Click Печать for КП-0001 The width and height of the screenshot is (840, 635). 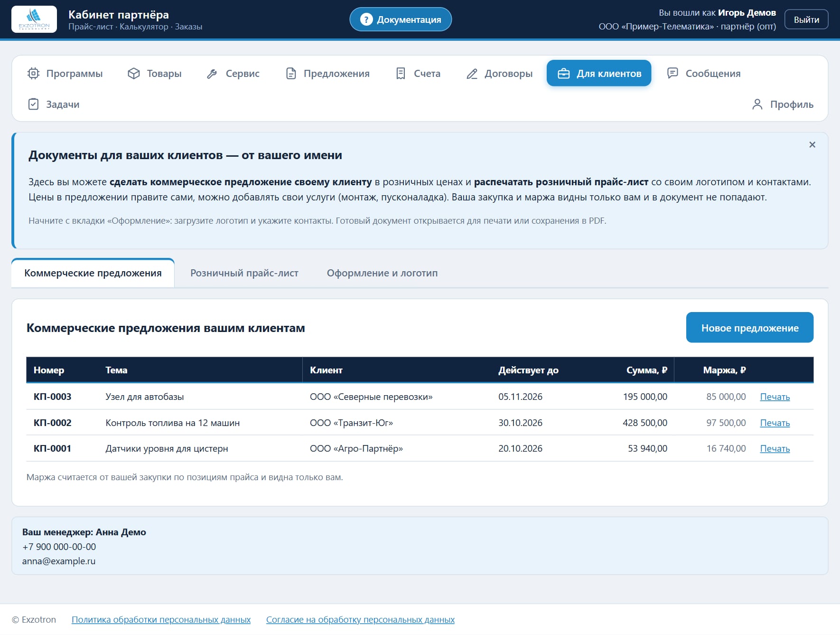coord(775,448)
